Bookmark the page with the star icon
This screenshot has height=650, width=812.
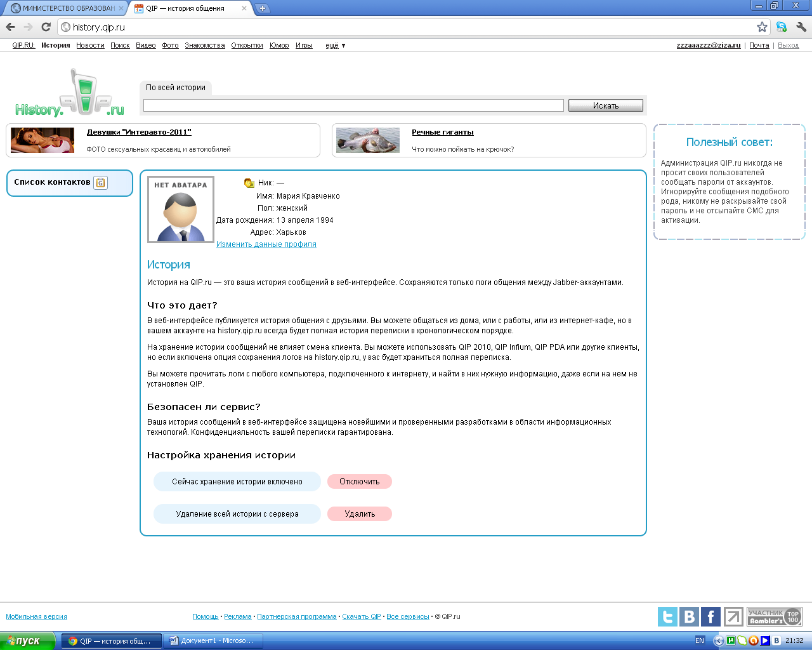(762, 27)
